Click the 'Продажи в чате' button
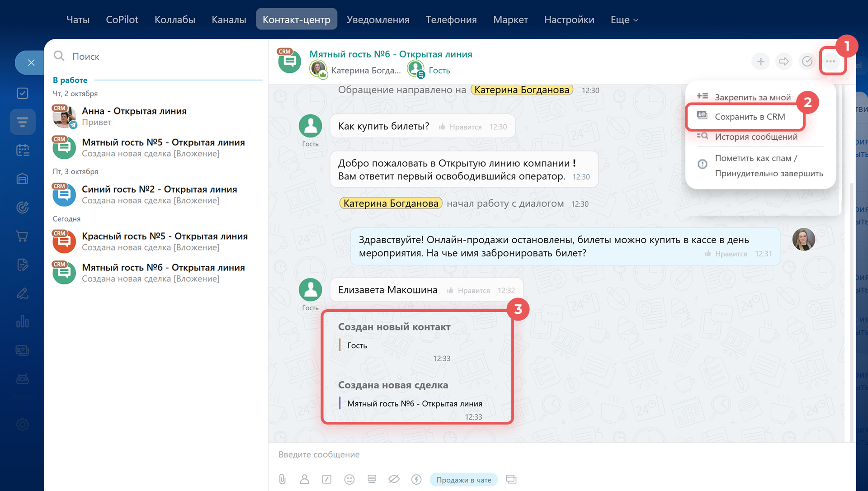 (x=463, y=480)
